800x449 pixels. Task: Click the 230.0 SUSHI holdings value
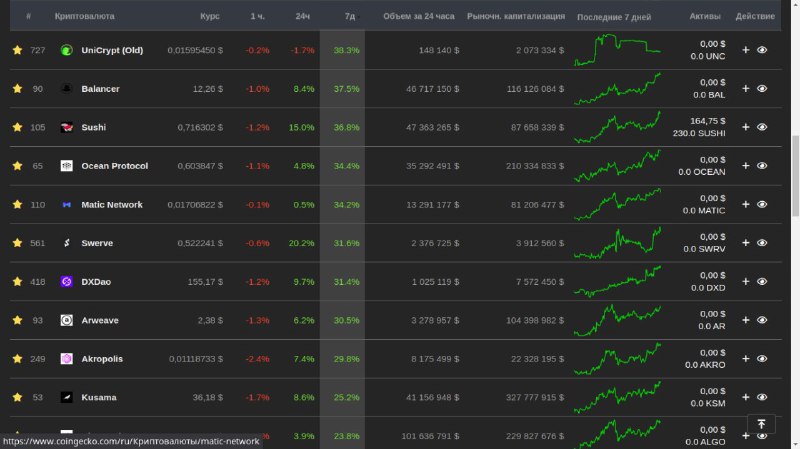pos(698,133)
